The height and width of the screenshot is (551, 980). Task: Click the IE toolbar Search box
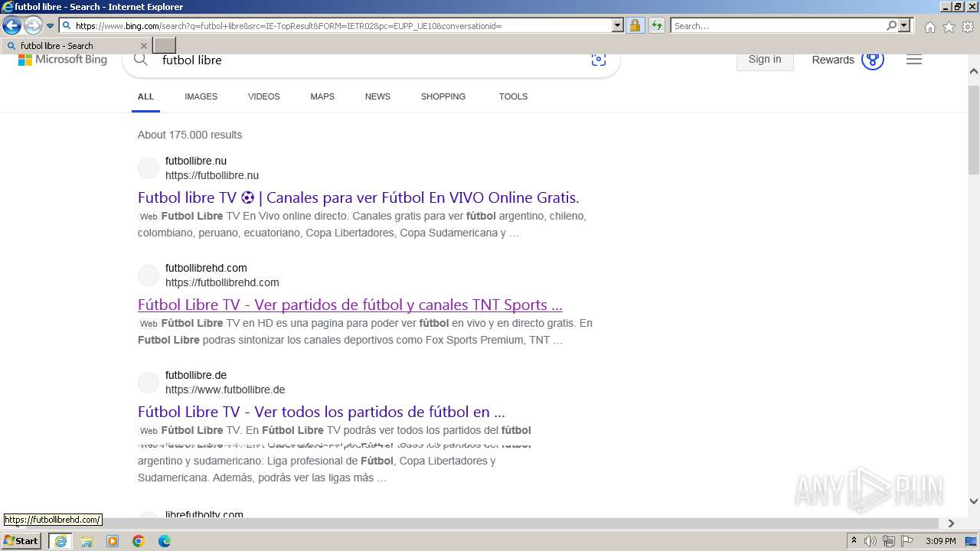click(x=777, y=26)
